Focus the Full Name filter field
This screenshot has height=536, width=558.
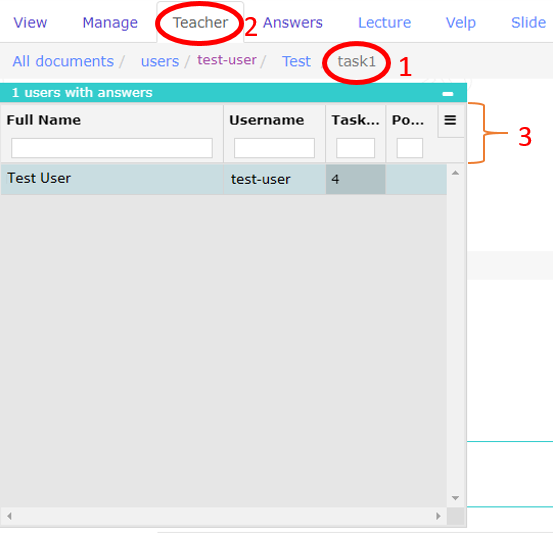pyautogui.click(x=112, y=148)
